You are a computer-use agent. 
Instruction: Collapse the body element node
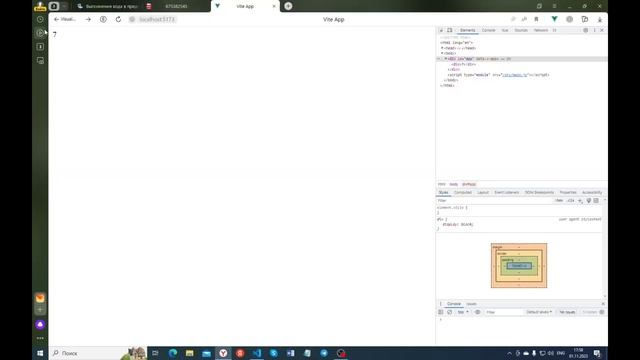442,53
